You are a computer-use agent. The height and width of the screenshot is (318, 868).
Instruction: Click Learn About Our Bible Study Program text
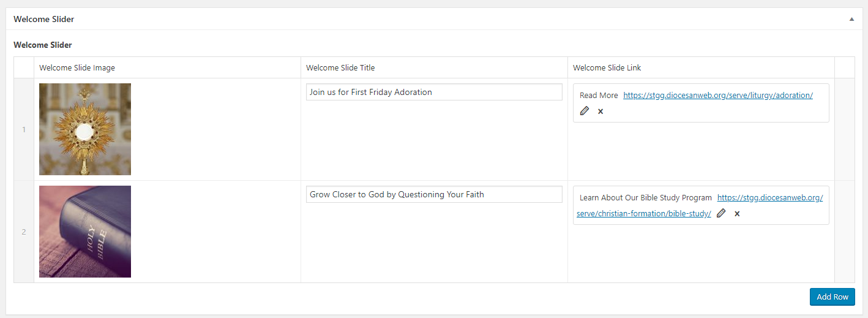pyautogui.click(x=645, y=198)
